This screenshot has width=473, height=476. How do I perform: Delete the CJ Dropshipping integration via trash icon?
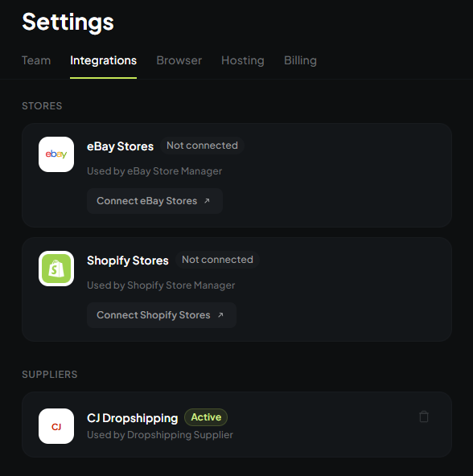pos(424,416)
